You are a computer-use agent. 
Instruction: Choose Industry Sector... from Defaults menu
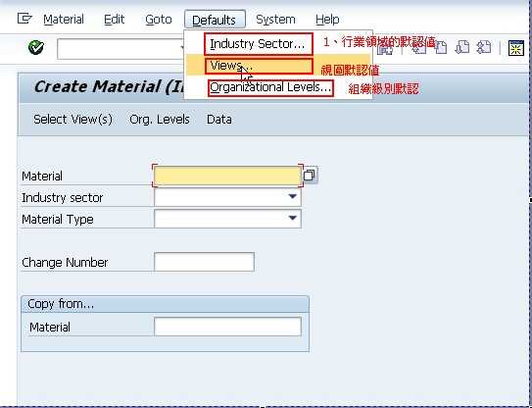click(x=258, y=44)
